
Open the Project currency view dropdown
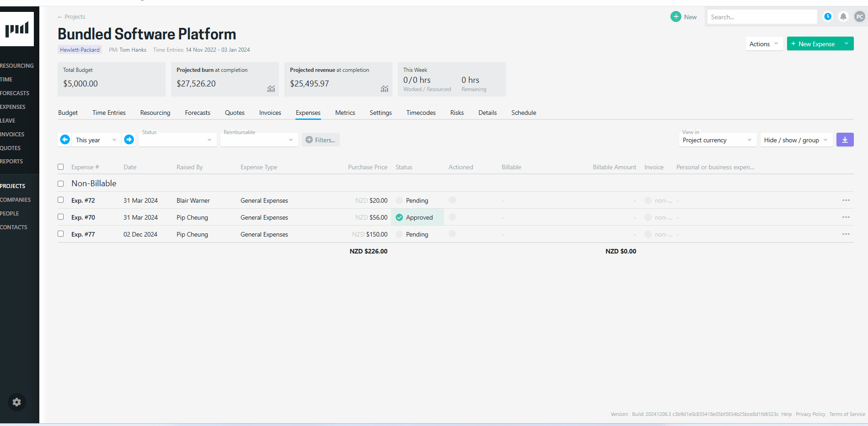pyautogui.click(x=717, y=140)
